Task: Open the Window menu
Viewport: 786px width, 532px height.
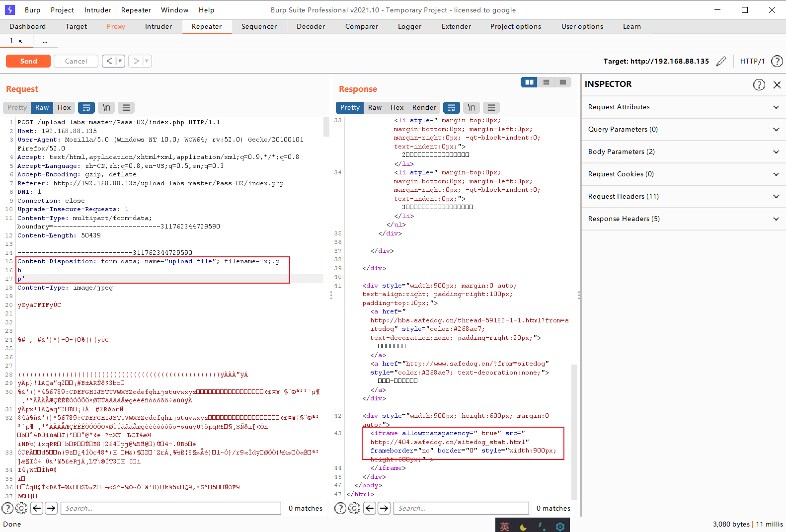Action: click(174, 10)
